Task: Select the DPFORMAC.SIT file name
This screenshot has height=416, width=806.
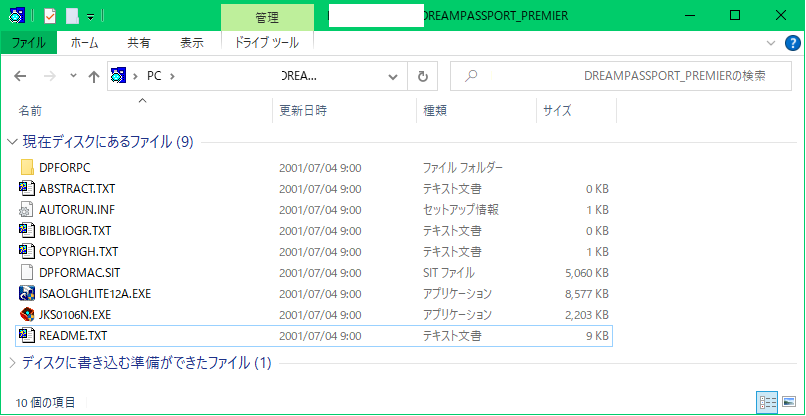Action: click(x=80, y=273)
